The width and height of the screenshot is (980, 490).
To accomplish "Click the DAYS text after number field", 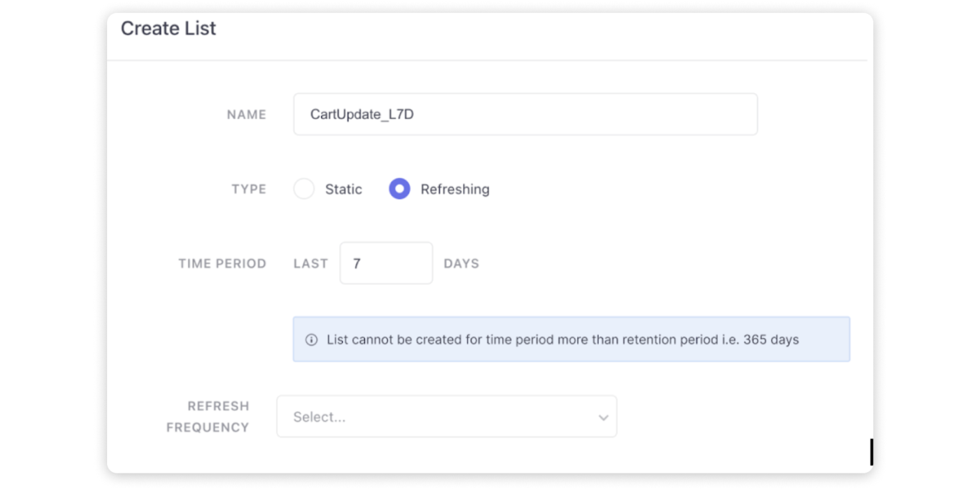I will coord(461,264).
